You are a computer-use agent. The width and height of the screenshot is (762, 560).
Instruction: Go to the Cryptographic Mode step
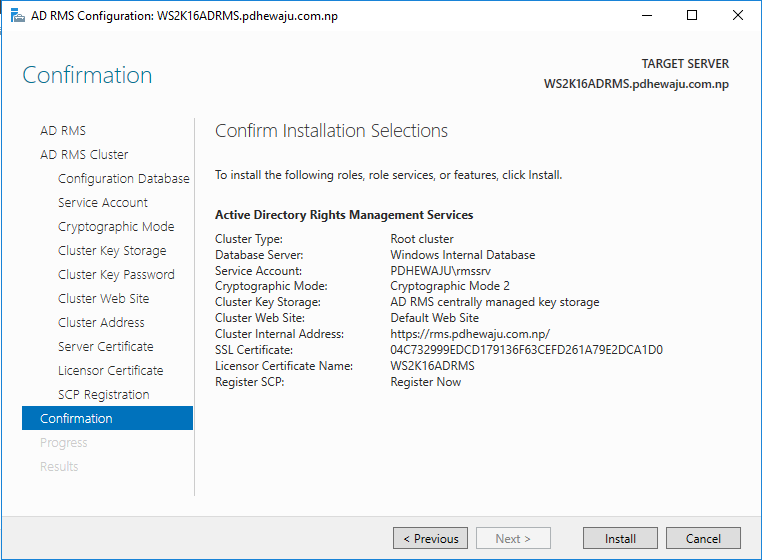pos(116,227)
